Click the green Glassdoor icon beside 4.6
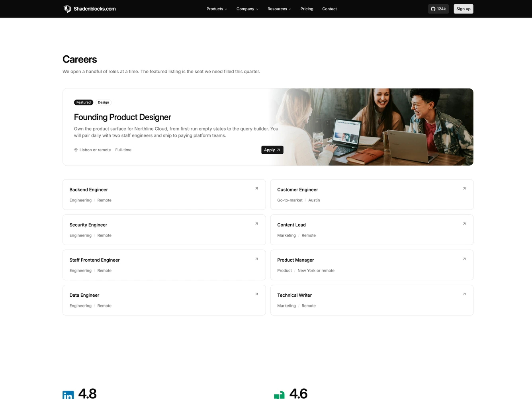The width and height of the screenshot is (532, 399). 279,395
